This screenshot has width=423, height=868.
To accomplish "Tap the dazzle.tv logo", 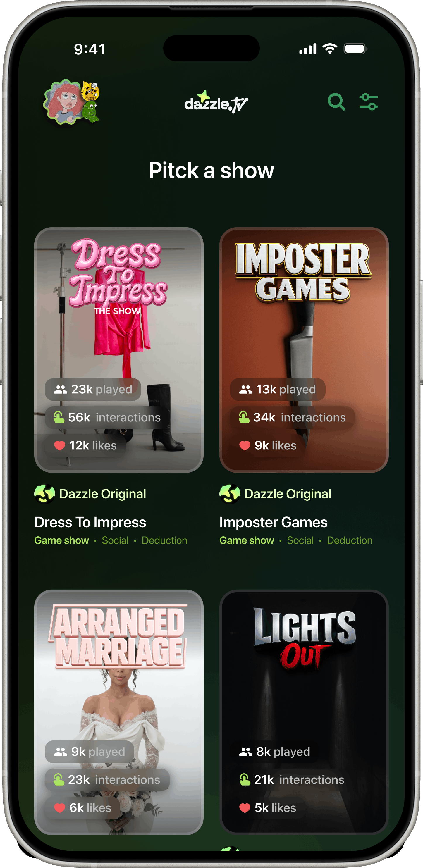I will point(216,102).
